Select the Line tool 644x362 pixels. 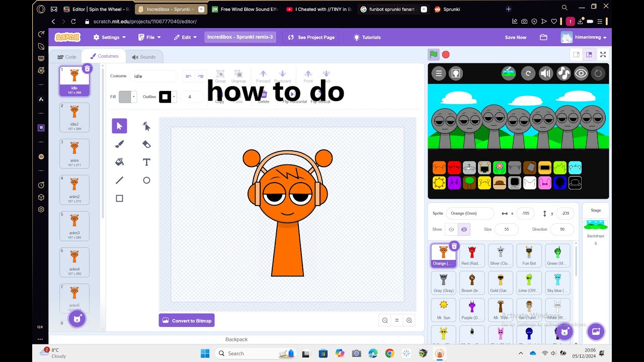(119, 180)
